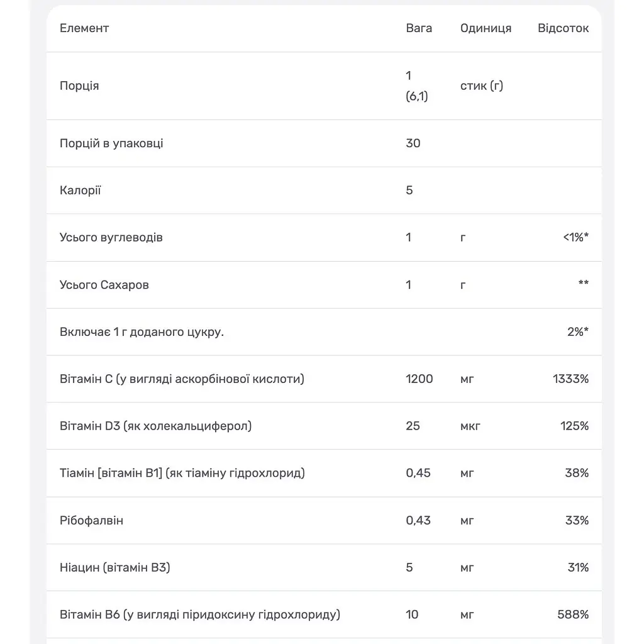Select the Тіамін вітамін B1 row
The image size is (644, 644).
(x=324, y=473)
